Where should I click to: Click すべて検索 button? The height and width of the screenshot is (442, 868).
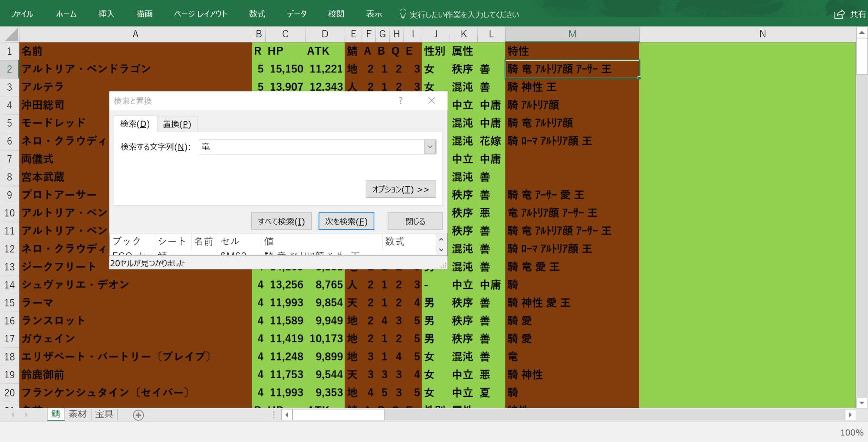pyautogui.click(x=281, y=221)
